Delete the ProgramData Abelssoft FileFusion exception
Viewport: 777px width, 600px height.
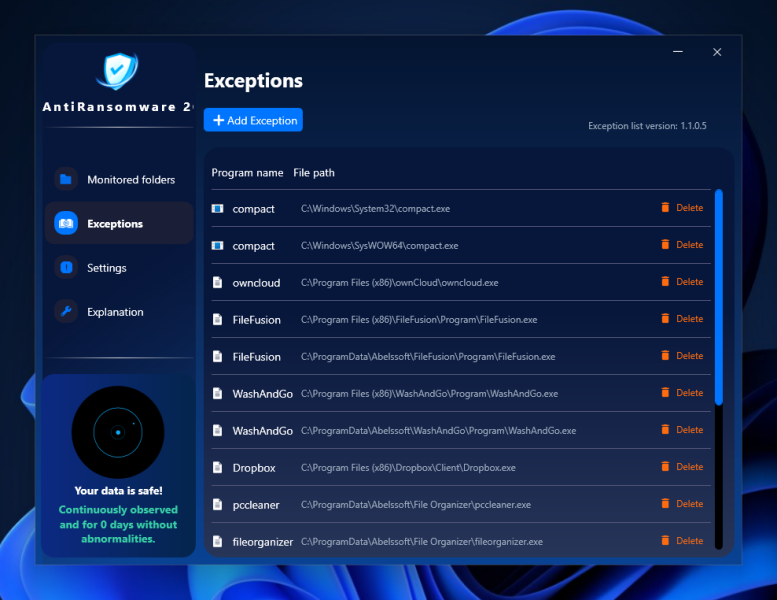coord(682,356)
